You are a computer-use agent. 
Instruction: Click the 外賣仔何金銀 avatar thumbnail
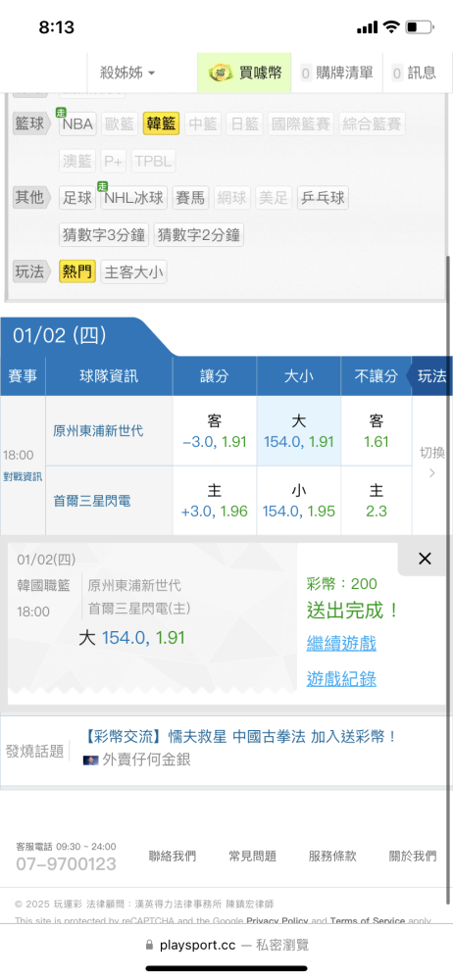click(91, 760)
